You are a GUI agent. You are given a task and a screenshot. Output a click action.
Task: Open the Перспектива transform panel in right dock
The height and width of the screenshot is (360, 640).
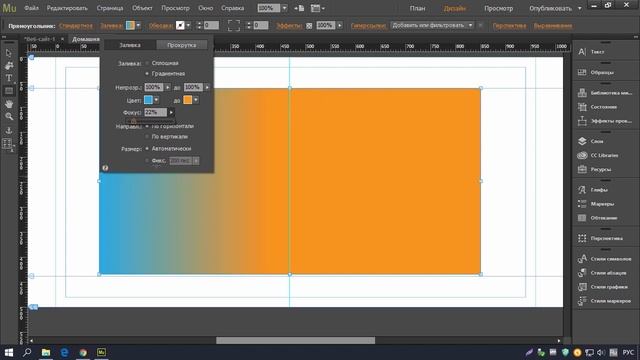pos(582,238)
